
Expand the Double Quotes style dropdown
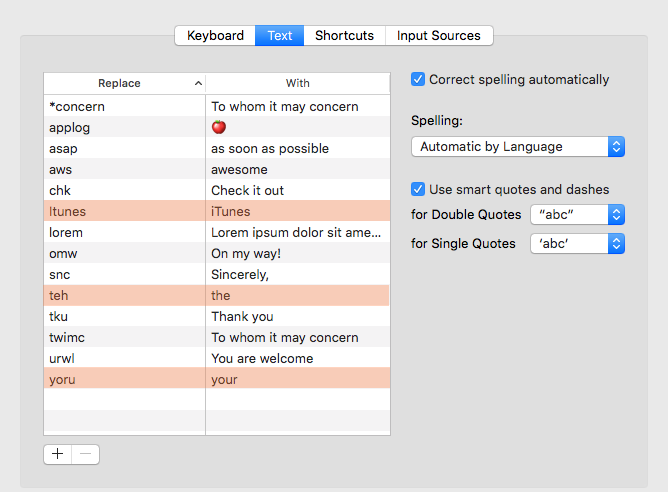coord(577,215)
